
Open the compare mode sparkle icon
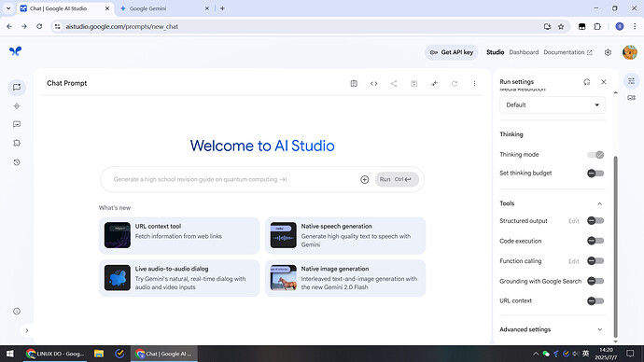(434, 83)
